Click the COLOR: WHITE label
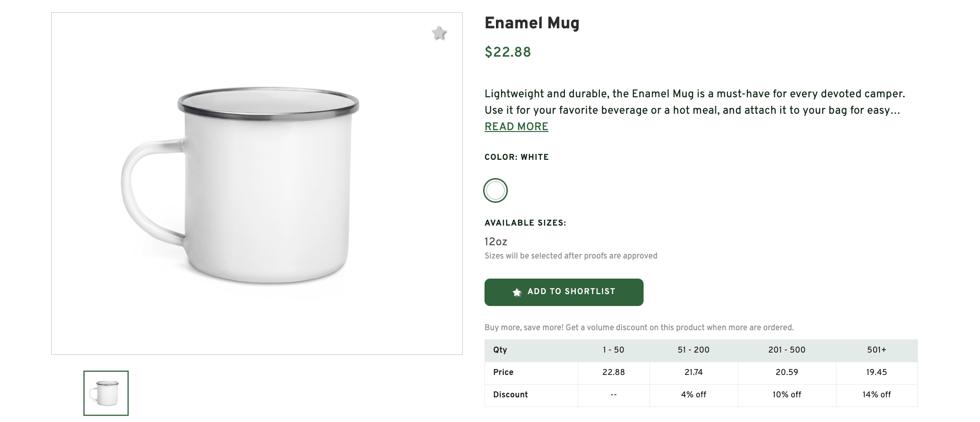Viewport: 980px width, 422px height. click(517, 157)
